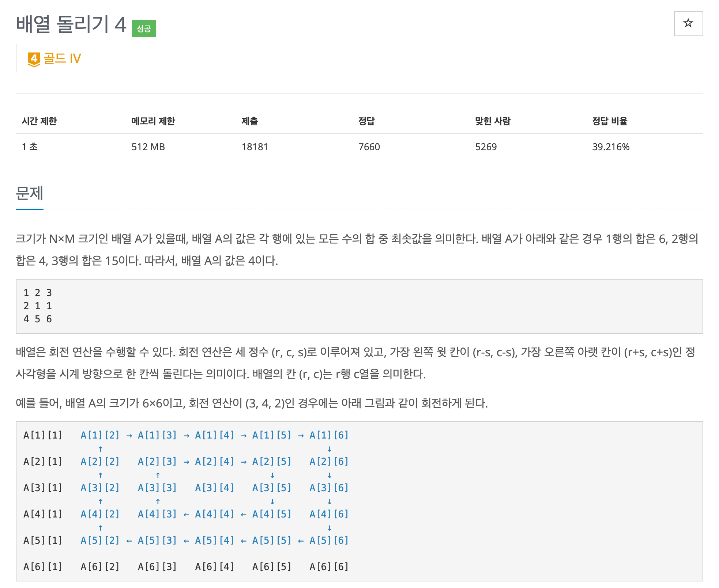719x588 pixels.
Task: Click A[1][2] in the rotation diagram
Action: coord(100,435)
